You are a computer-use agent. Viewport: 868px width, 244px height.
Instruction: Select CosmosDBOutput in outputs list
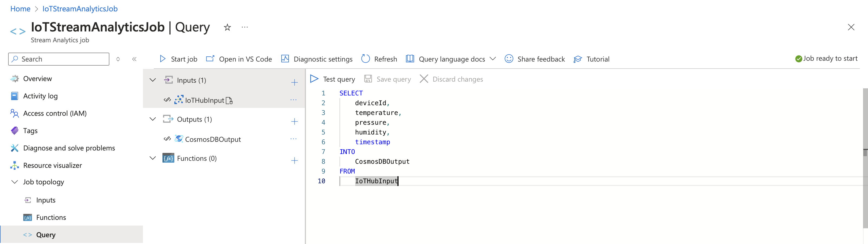tap(213, 139)
